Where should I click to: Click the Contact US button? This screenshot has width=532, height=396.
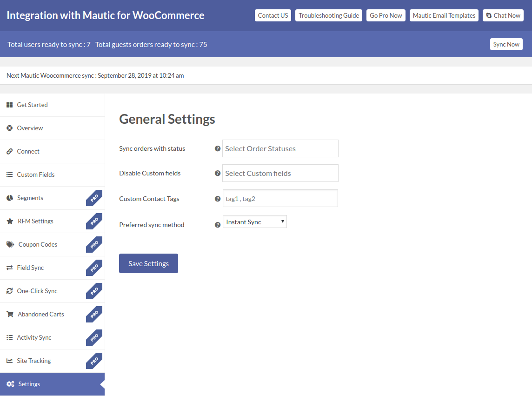[x=273, y=15]
